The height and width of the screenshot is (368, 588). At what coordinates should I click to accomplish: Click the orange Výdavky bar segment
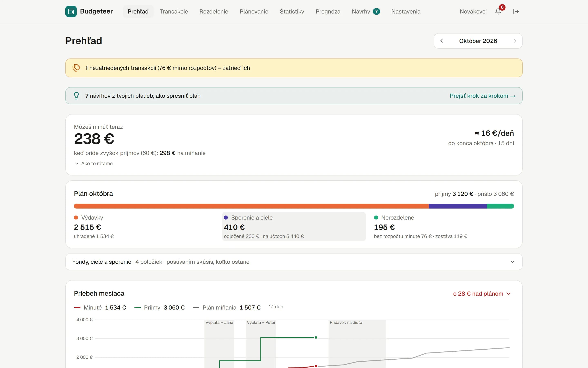tap(251, 206)
